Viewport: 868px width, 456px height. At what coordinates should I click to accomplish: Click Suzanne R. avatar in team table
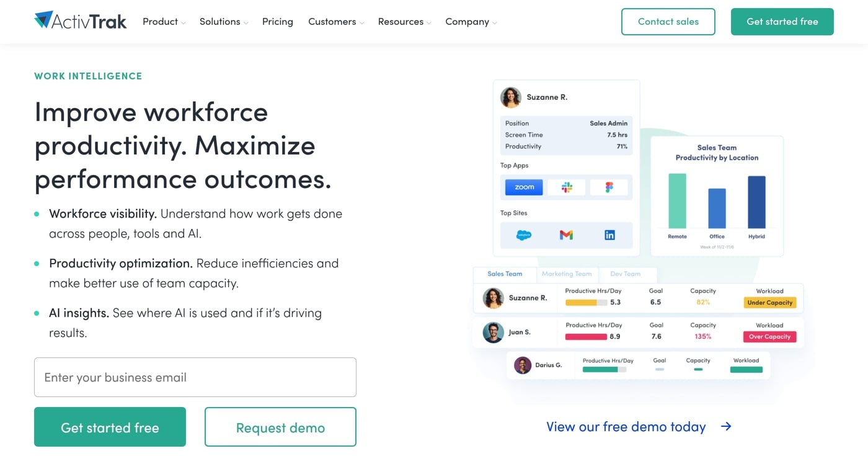coord(494,298)
